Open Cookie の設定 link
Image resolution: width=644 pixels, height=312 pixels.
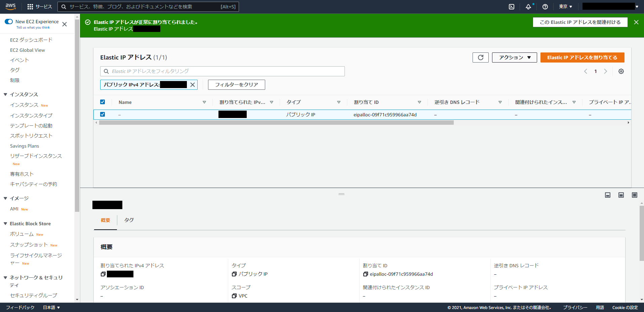[625, 307]
